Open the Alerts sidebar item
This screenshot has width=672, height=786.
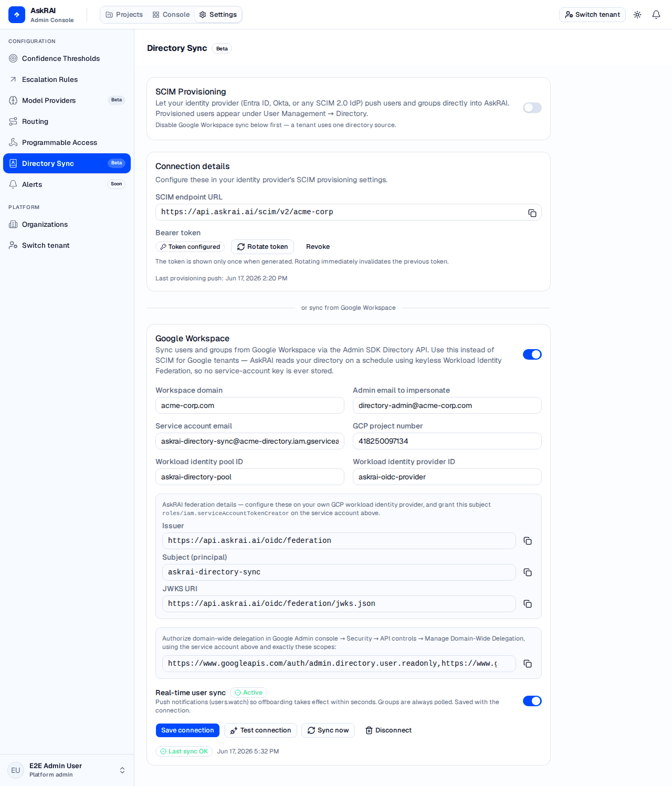pos(67,184)
